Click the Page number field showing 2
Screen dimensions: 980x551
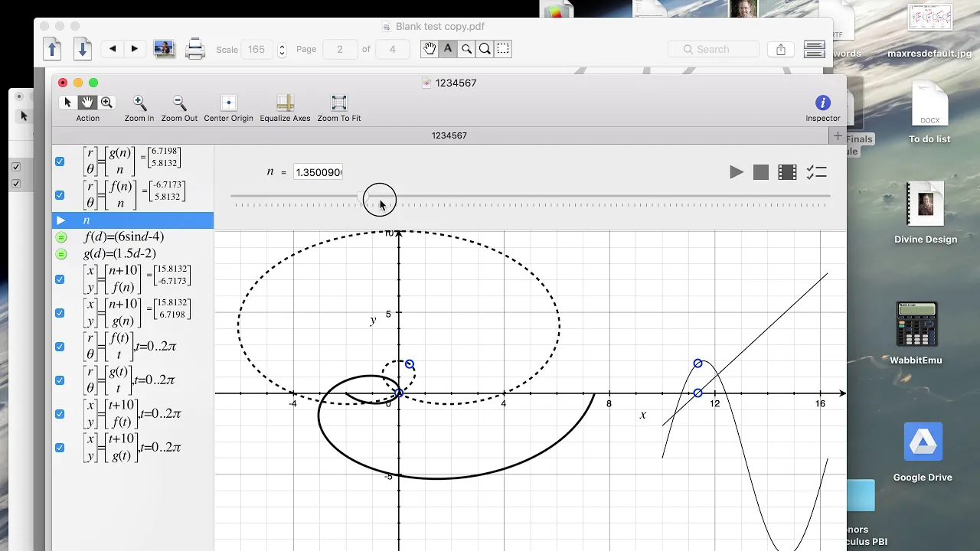click(x=339, y=49)
